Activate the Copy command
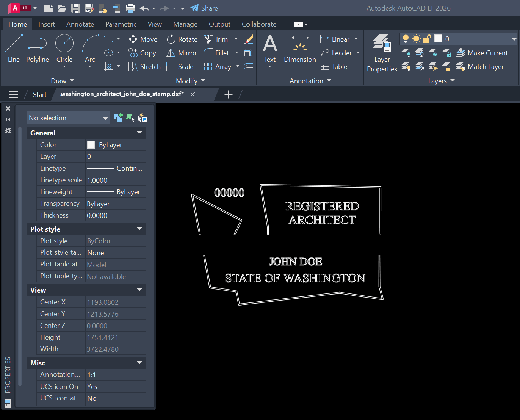Image resolution: width=520 pixels, height=420 pixels. coord(142,53)
